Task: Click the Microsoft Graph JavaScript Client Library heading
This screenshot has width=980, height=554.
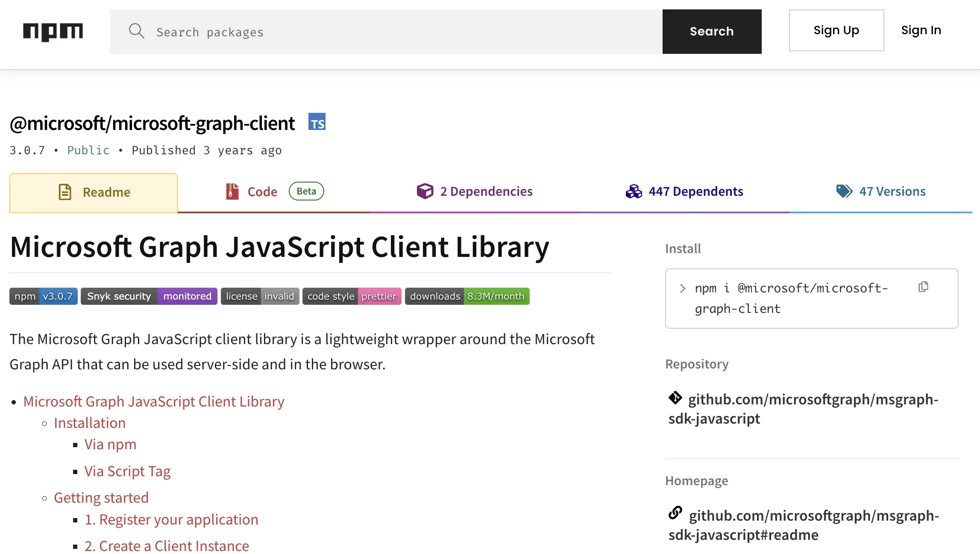Action: pyautogui.click(x=279, y=247)
